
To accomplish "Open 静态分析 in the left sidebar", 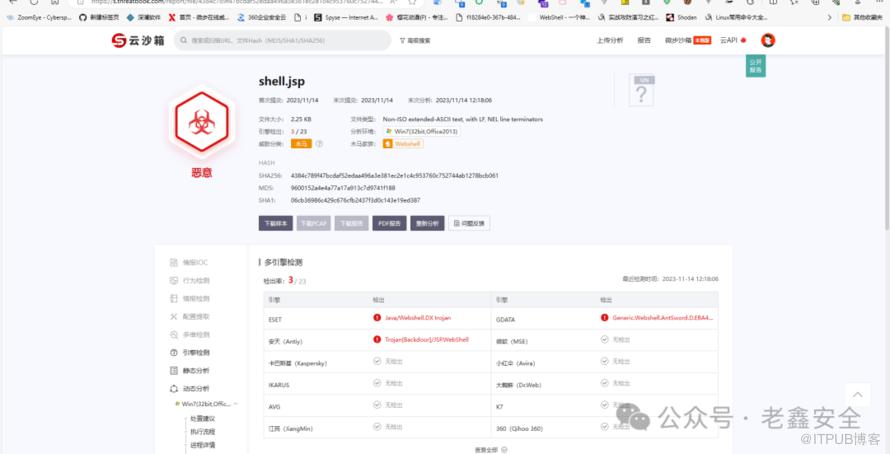I will pyautogui.click(x=195, y=370).
